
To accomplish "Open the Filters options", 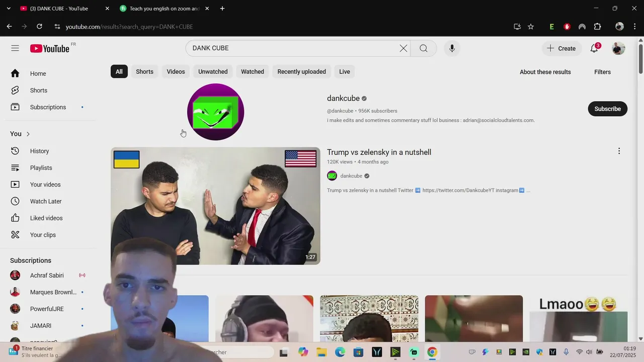I will 602,72.
